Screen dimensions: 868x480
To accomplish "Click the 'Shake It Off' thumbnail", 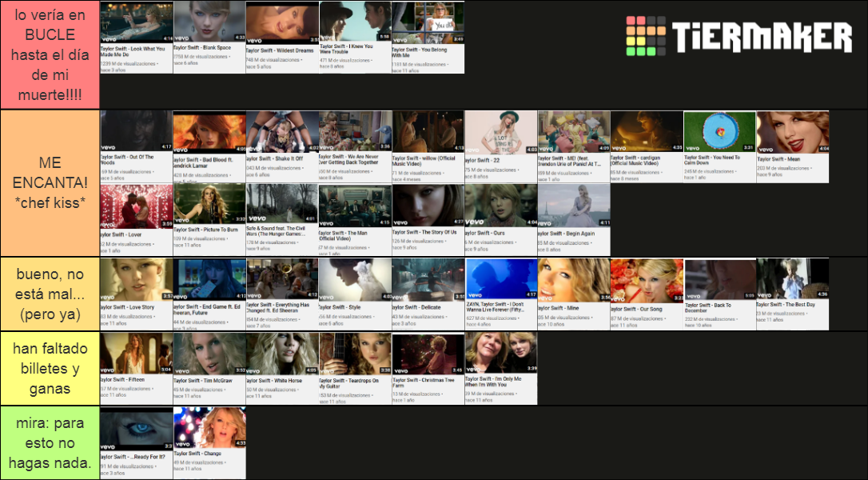I will click(x=283, y=147).
